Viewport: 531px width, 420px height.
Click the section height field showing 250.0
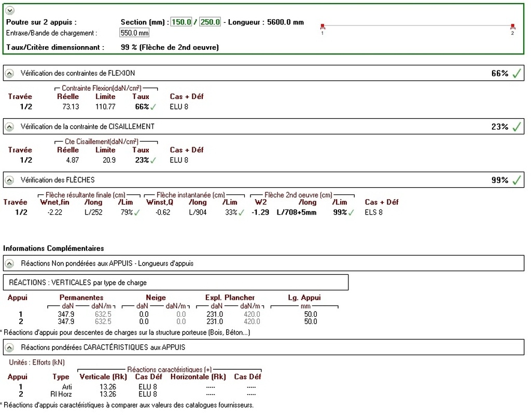(x=211, y=22)
